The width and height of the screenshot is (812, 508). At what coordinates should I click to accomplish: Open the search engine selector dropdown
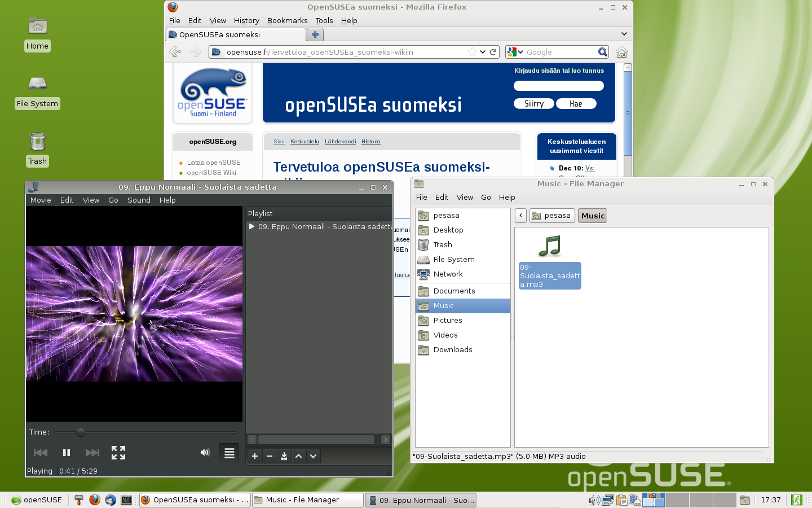pos(515,52)
